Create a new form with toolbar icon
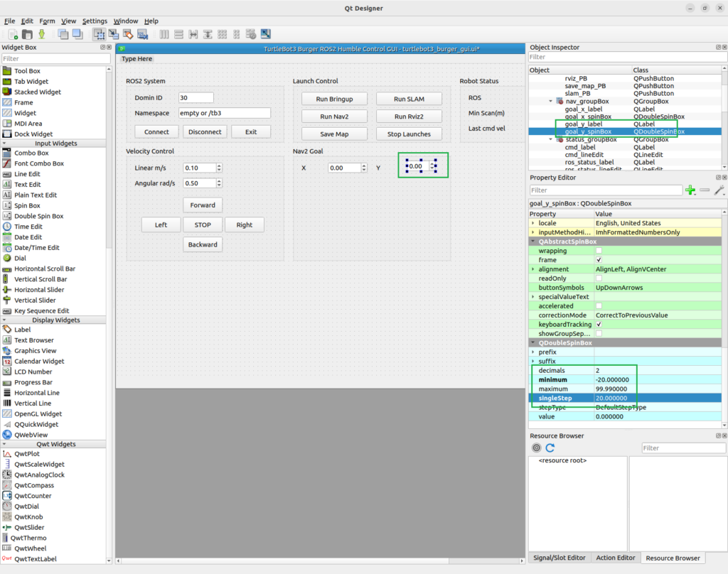Screen dimensions: 728x574 click(x=13, y=34)
